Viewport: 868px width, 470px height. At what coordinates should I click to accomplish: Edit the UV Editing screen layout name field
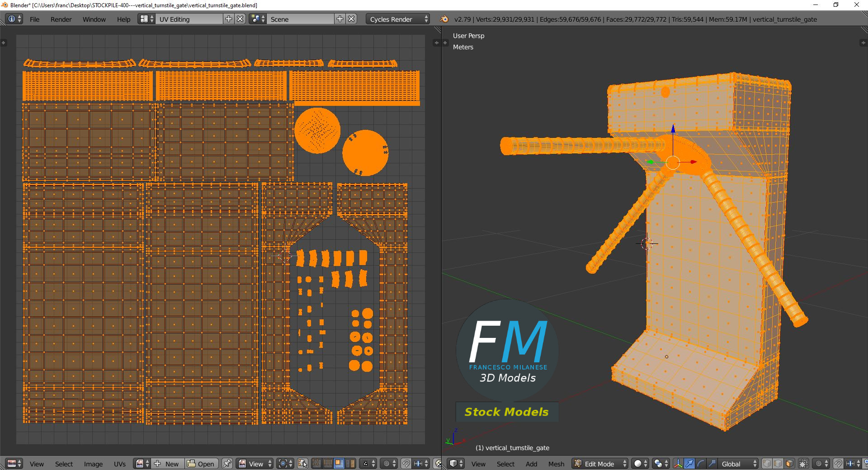[190, 19]
